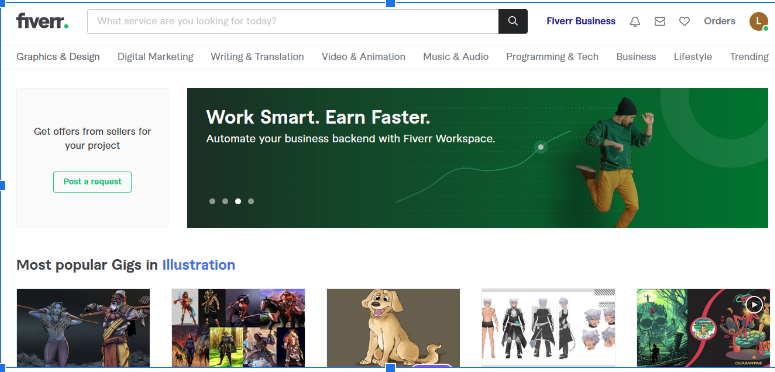Click the magnifier search button
Screen dimensions: 775x372
[513, 21]
